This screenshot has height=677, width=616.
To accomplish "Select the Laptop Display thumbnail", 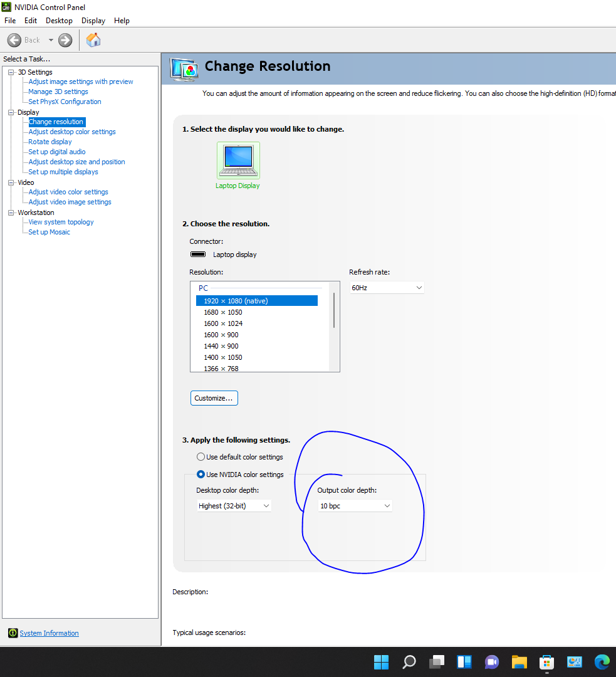I will (238, 160).
